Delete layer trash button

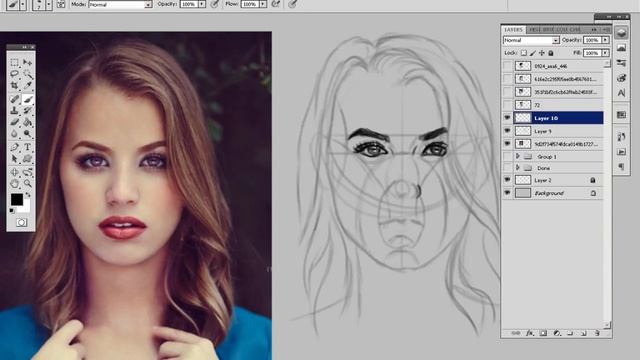pos(597,333)
